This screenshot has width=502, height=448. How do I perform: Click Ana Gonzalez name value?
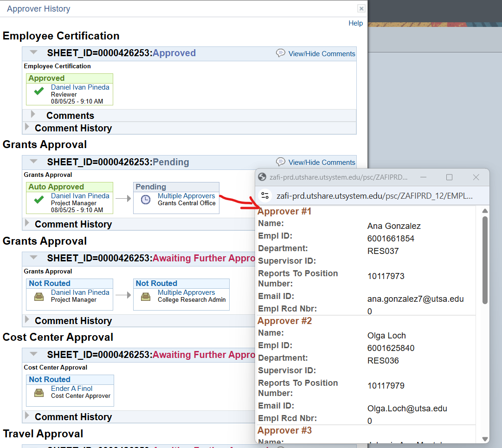394,226
